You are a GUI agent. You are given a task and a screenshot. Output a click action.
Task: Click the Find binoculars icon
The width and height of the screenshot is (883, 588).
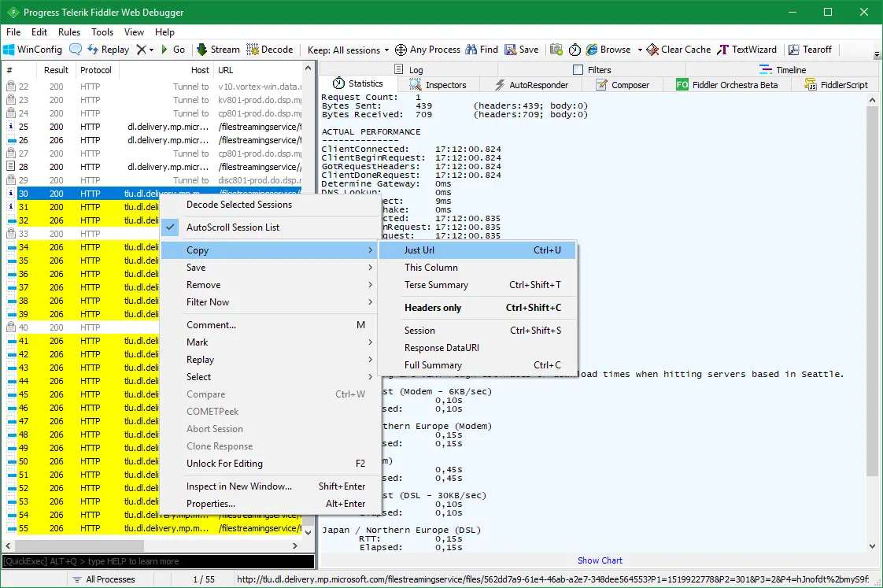471,50
